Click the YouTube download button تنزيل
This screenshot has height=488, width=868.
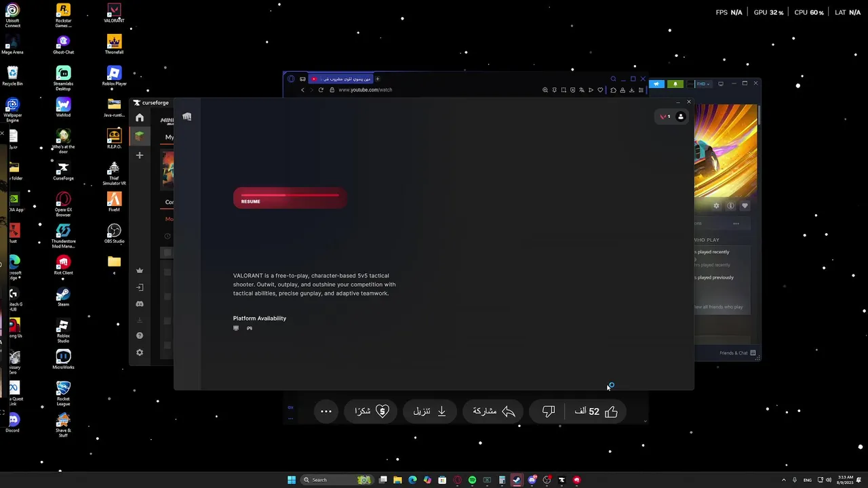(430, 411)
